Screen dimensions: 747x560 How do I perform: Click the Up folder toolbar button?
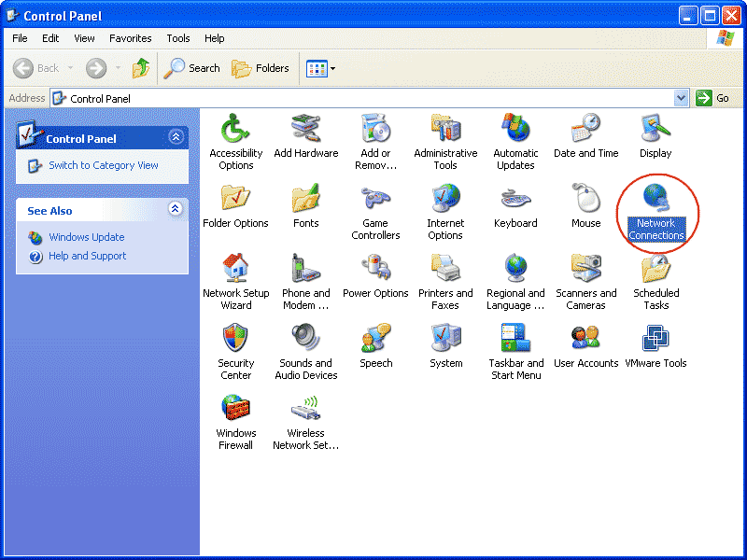pos(141,68)
